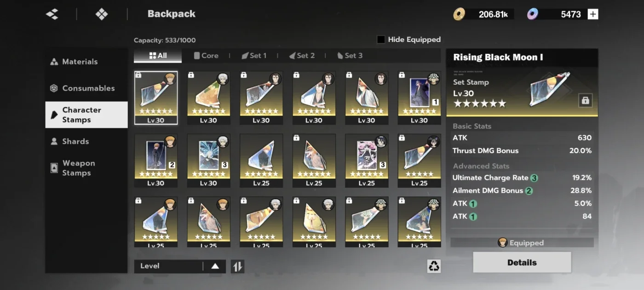Click the stacked diamonds home icon
The image size is (644, 290).
(52, 14)
